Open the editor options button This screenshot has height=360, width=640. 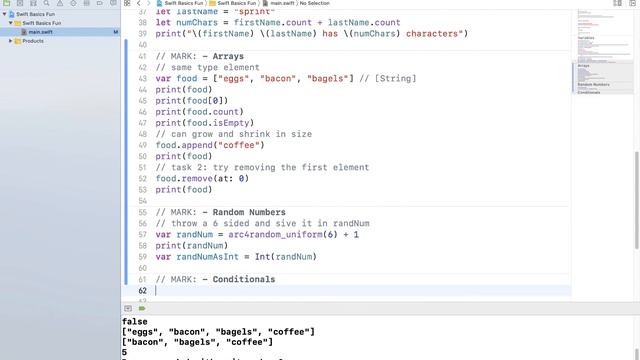click(x=618, y=3)
